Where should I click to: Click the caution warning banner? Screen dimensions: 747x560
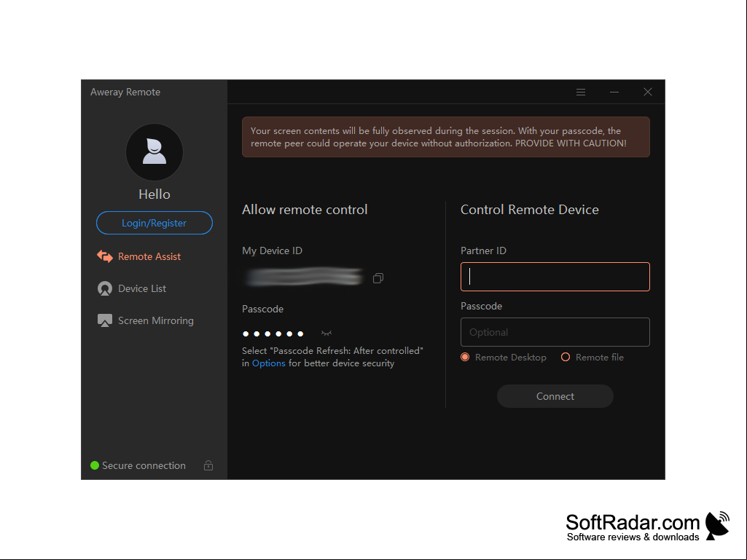click(x=446, y=137)
